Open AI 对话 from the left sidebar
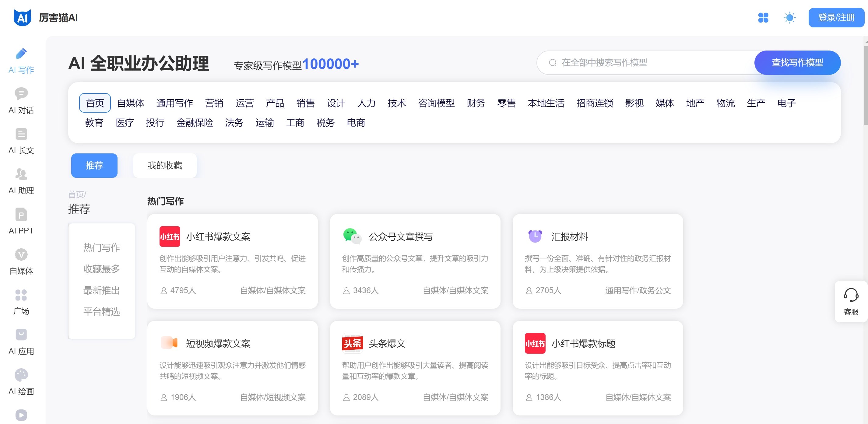 click(x=21, y=101)
